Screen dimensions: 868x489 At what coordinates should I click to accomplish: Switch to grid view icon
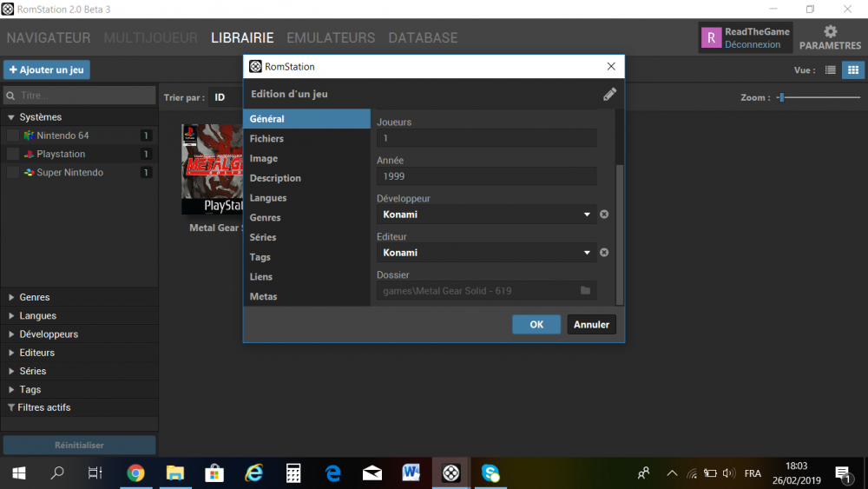point(852,70)
